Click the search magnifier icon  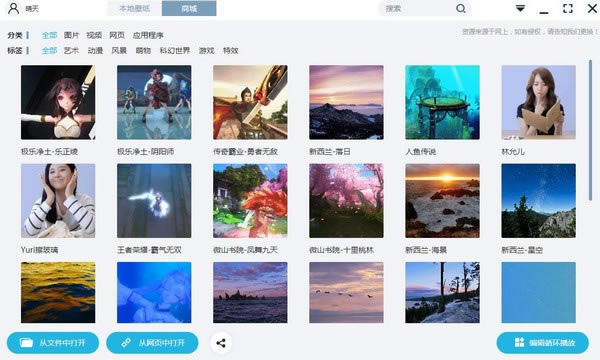tap(461, 8)
